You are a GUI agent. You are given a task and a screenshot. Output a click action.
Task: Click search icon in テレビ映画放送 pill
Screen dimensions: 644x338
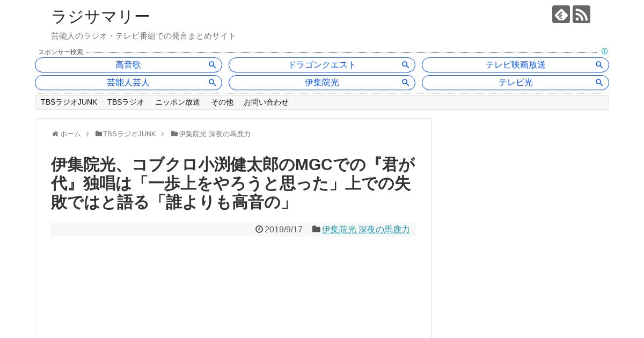(x=599, y=65)
